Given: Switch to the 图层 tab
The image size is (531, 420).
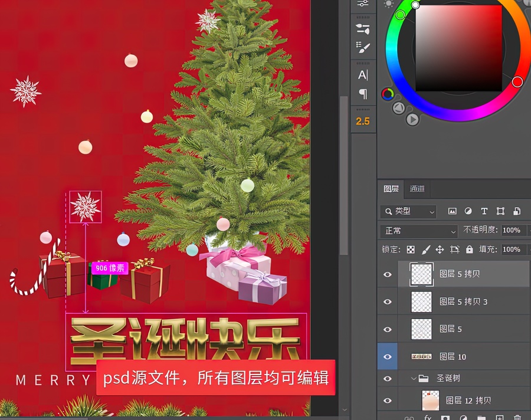Looking at the screenshot, I should pyautogui.click(x=391, y=189).
